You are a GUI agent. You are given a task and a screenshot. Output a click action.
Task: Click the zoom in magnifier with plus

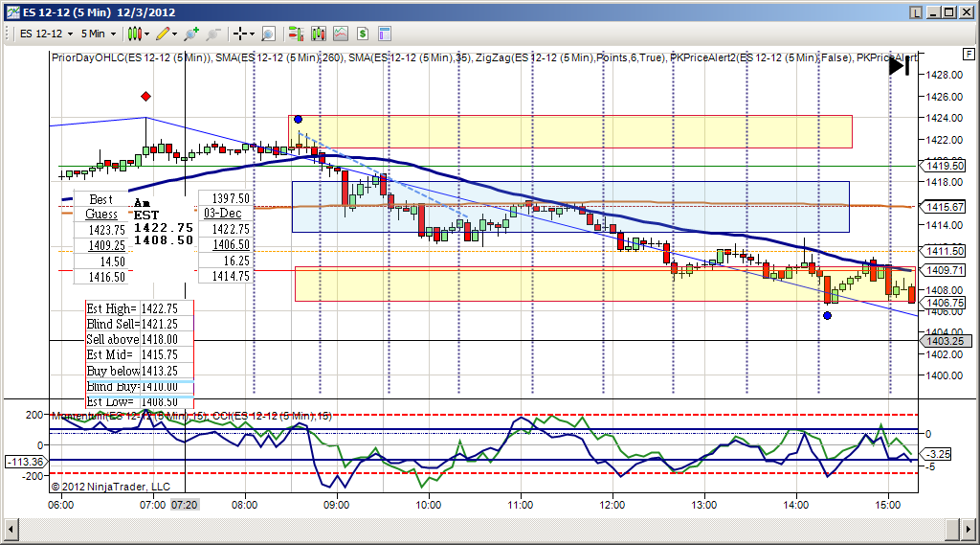[x=191, y=34]
